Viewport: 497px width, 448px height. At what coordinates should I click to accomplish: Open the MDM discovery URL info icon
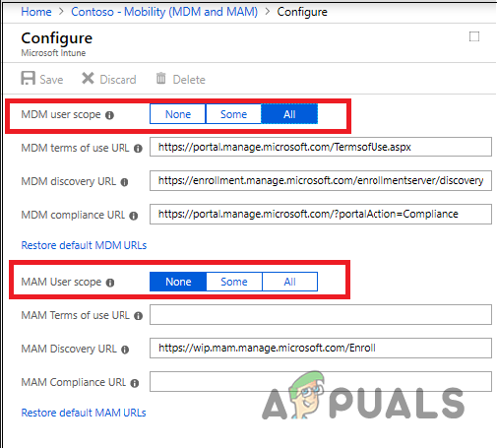124,182
